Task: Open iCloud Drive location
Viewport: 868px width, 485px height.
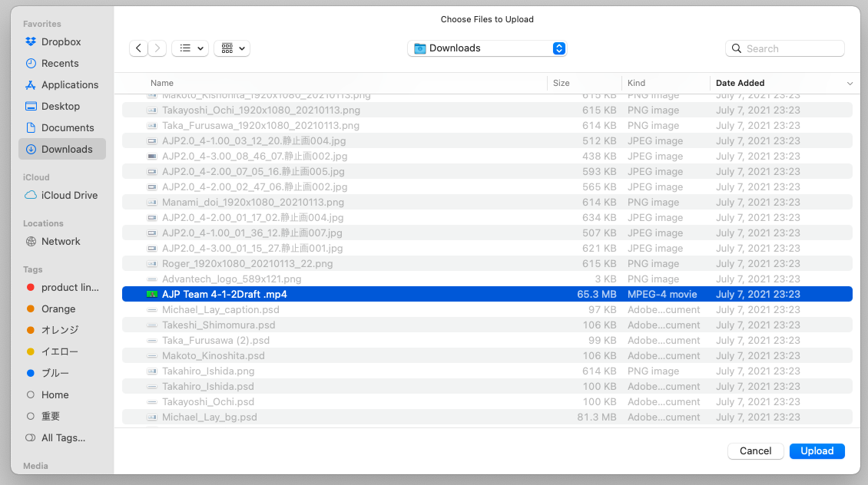Action: click(61, 195)
